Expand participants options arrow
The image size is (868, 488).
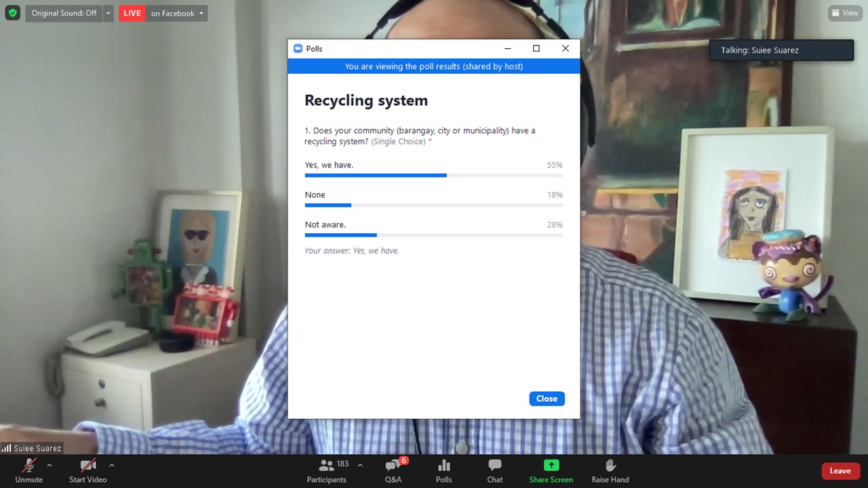click(360, 465)
